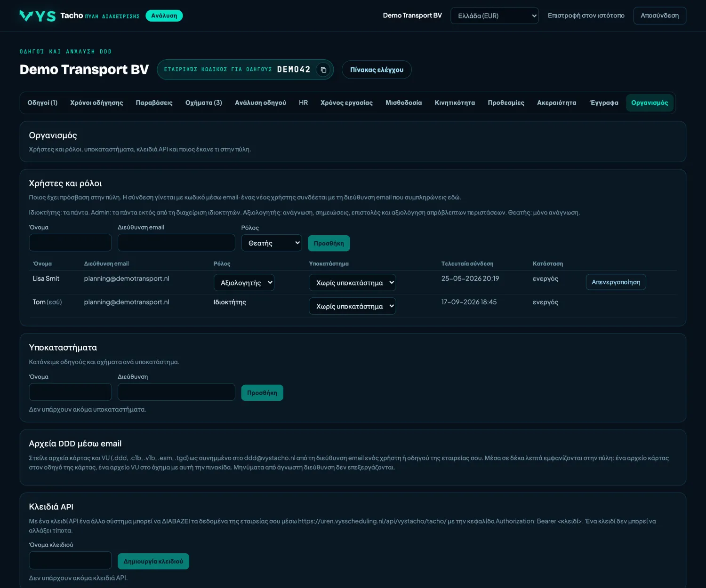Change Lisa Smit's role dropdown
This screenshot has width=706, height=588.
pyautogui.click(x=244, y=283)
